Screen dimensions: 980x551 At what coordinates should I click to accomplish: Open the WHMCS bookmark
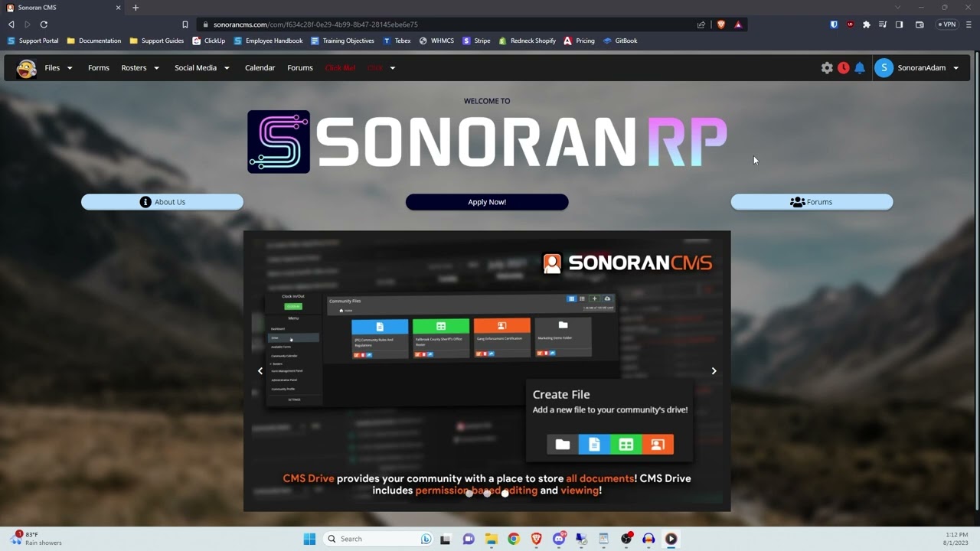coord(436,41)
